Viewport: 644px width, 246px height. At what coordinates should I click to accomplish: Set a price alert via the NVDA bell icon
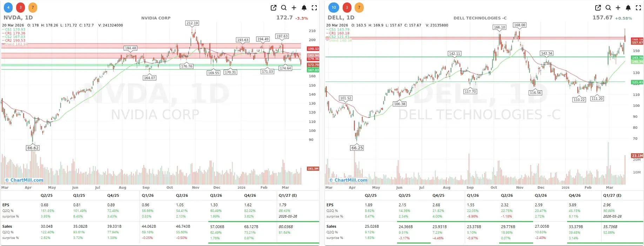pyautogui.click(x=304, y=7)
